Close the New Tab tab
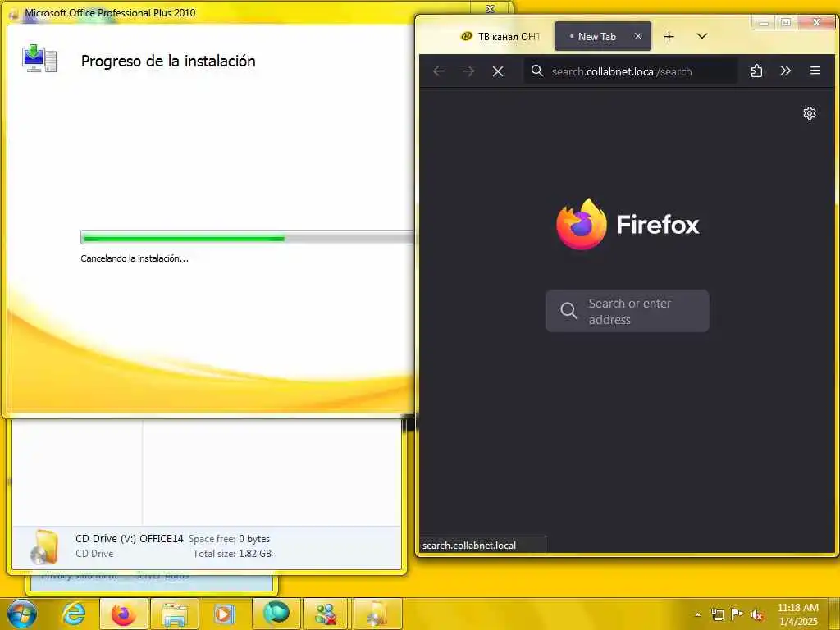 [x=638, y=36]
